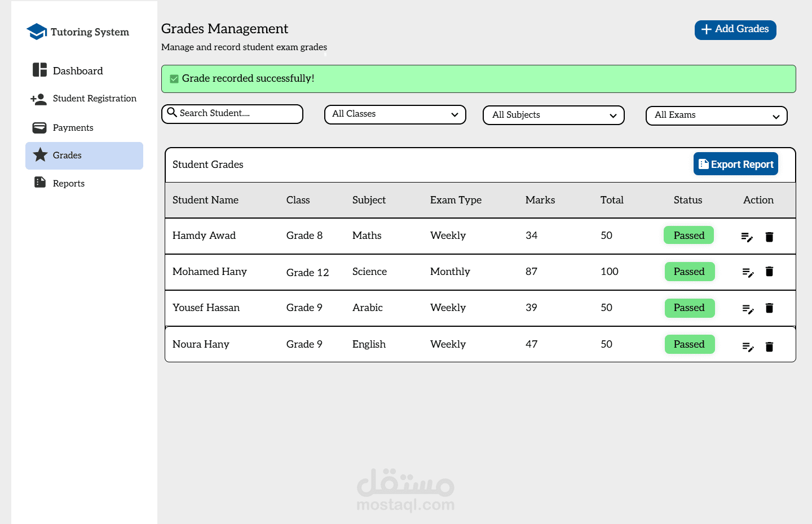
Task: Select the Mohamed Hany name cell
Action: click(x=210, y=272)
